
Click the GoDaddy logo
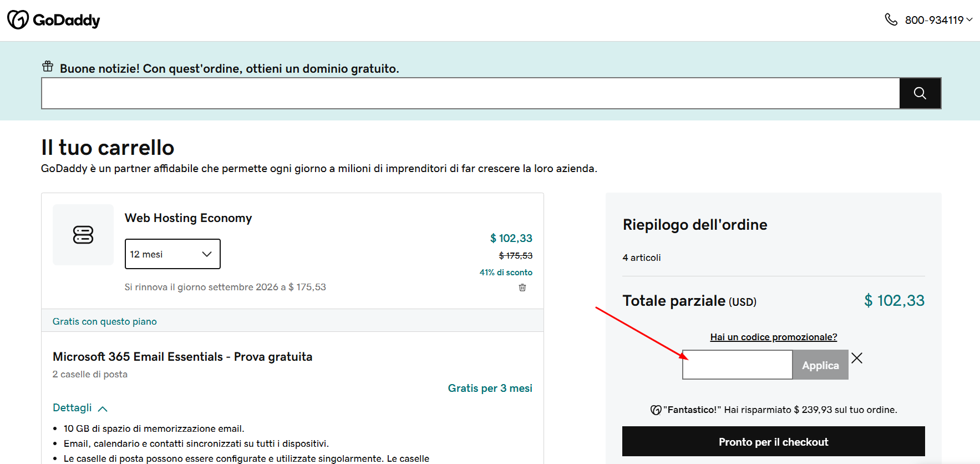point(54,20)
